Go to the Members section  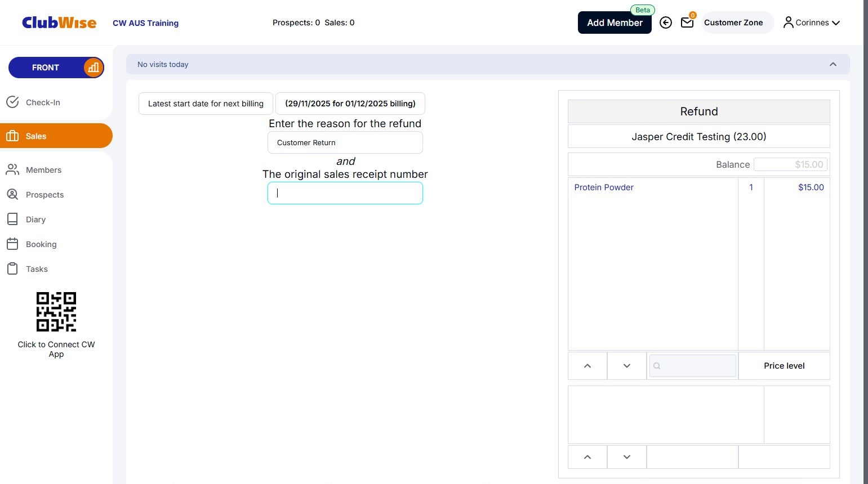43,170
